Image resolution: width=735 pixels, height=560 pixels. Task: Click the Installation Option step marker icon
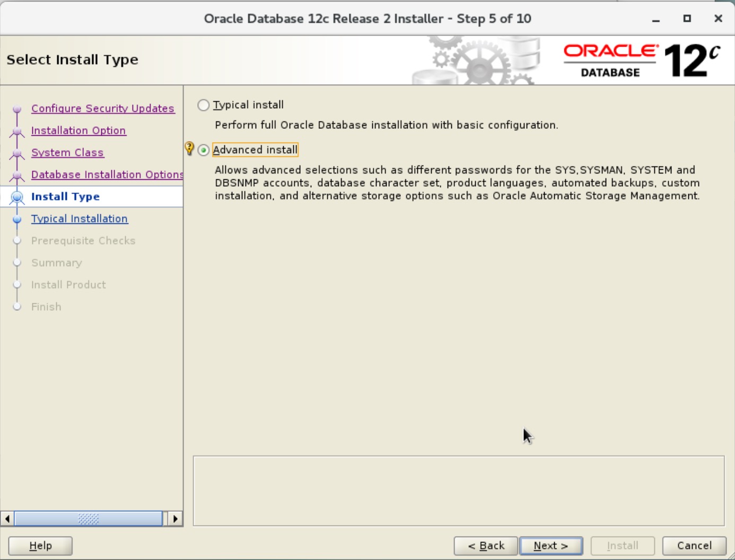[17, 132]
